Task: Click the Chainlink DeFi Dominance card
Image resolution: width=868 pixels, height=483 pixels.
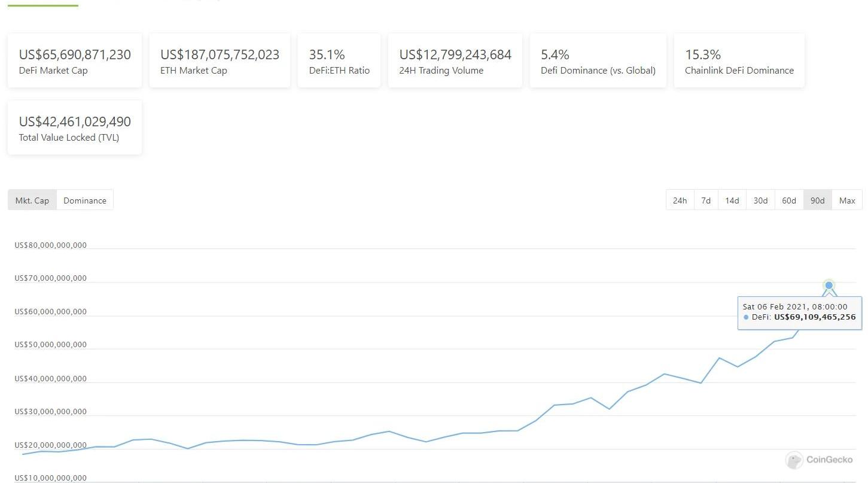Action: point(739,61)
